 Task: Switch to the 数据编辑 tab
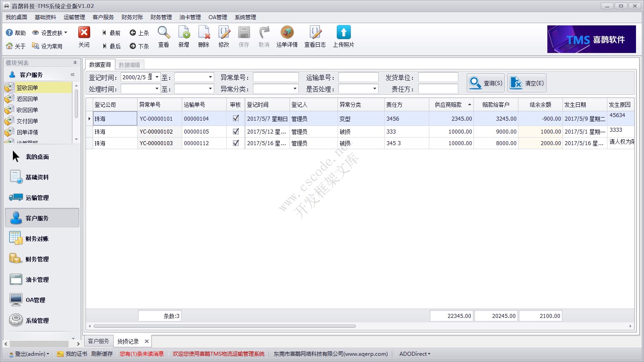tap(129, 65)
